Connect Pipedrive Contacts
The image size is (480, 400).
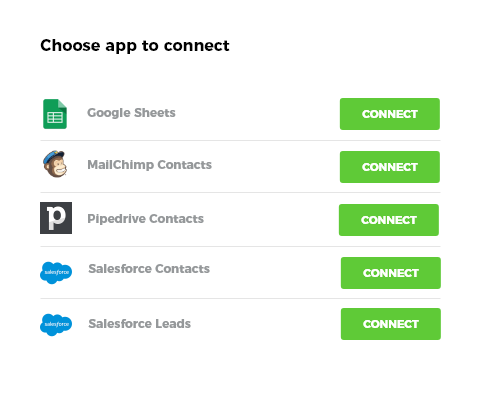389,220
